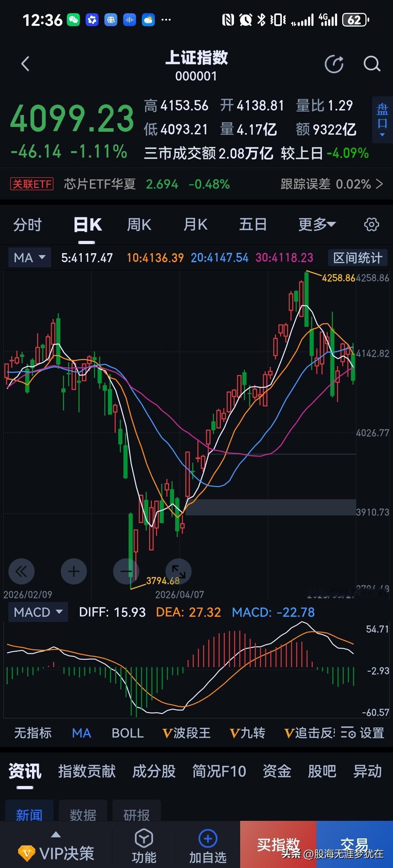Tap the 5:4117.47 MA value
This screenshot has height=868, width=393.
87,258
